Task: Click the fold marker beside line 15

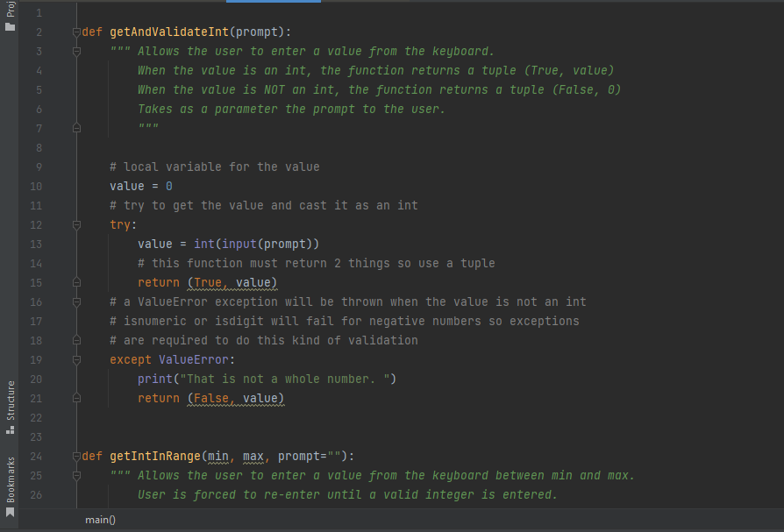Action: [76, 282]
